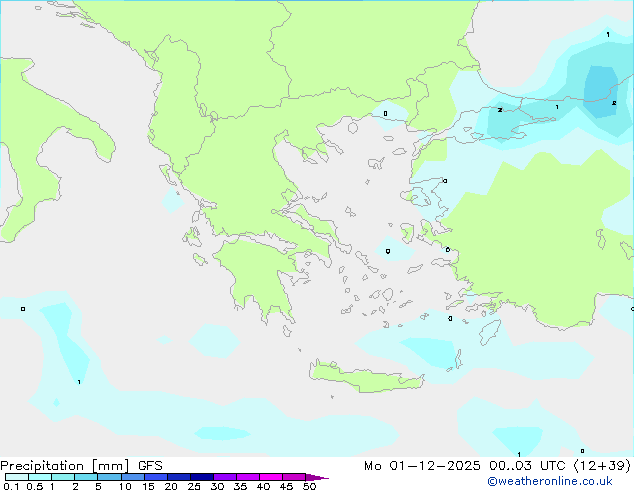Click the island of Rhodes on map
The height and width of the screenshot is (490, 634).
[490, 332]
